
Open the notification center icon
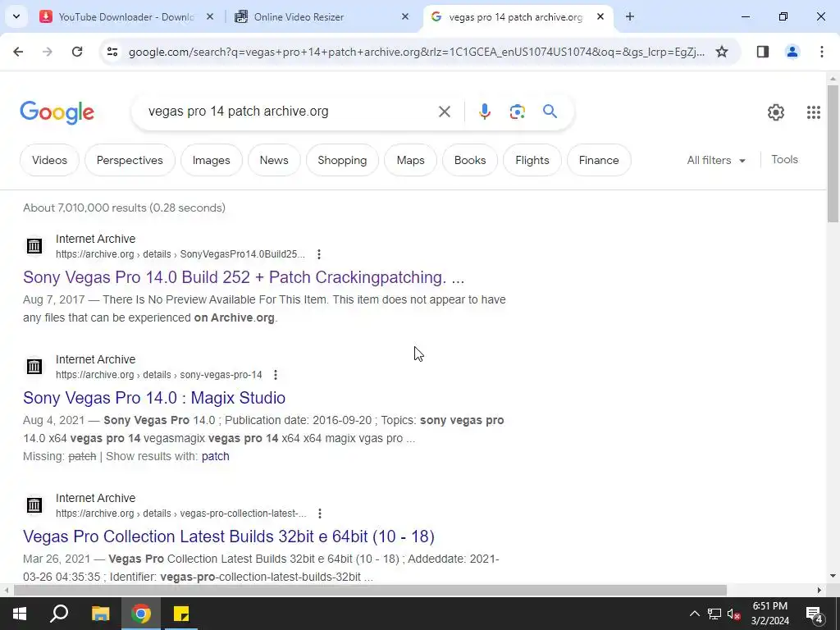click(x=815, y=614)
